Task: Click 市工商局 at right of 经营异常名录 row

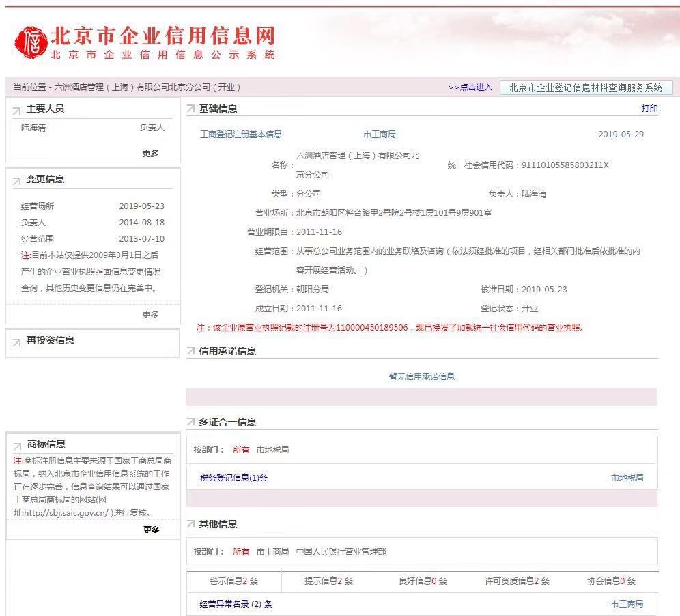Action: point(627,604)
